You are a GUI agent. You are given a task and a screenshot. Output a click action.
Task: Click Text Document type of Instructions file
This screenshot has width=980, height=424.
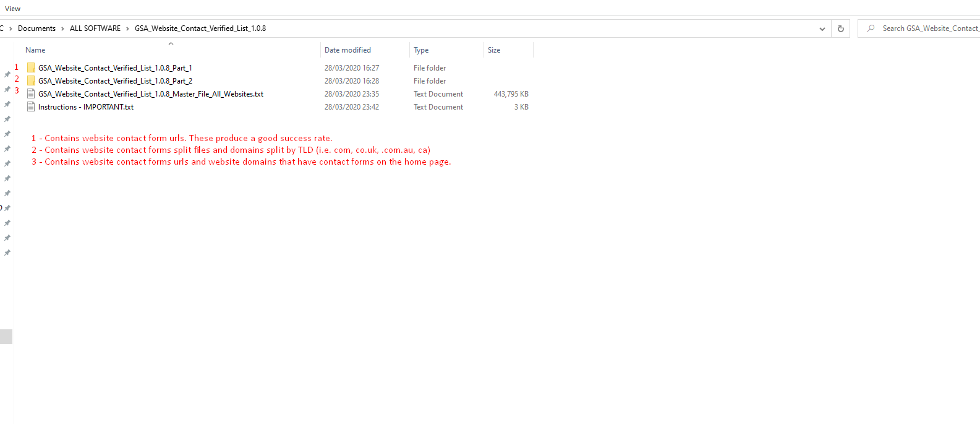(438, 107)
